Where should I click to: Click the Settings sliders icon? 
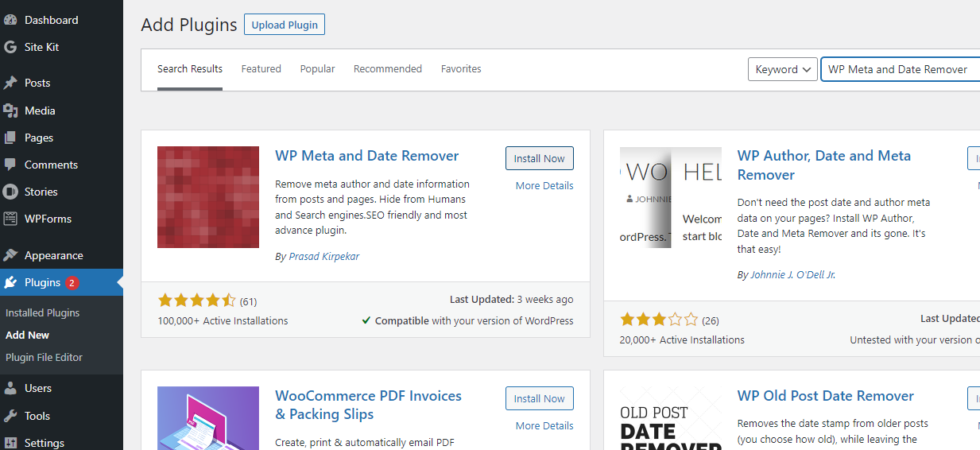[x=10, y=443]
